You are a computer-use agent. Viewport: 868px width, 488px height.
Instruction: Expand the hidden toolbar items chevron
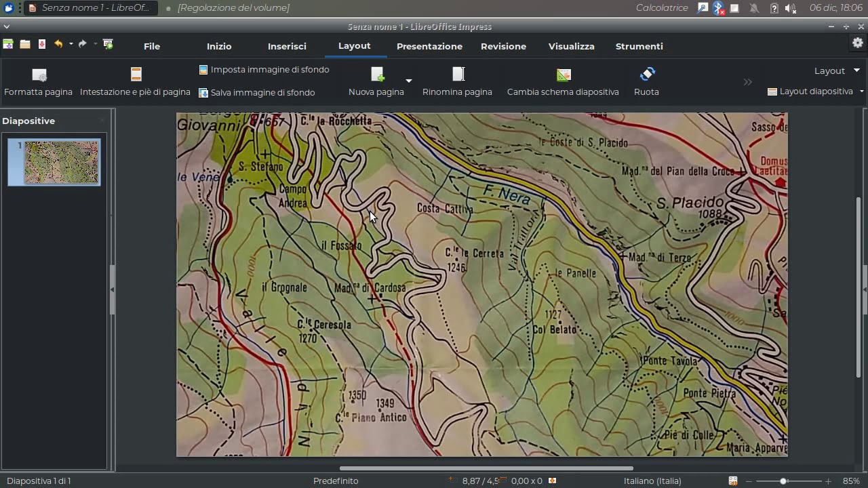coord(747,82)
